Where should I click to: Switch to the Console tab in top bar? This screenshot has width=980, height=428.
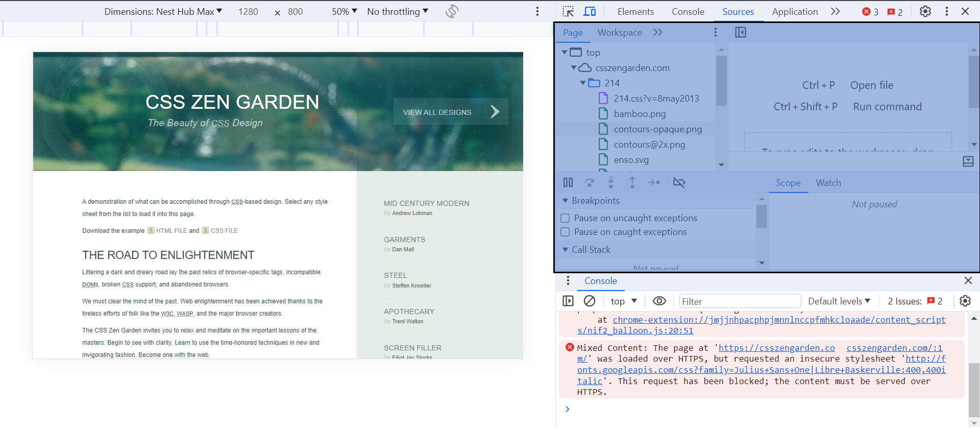pyautogui.click(x=688, y=11)
